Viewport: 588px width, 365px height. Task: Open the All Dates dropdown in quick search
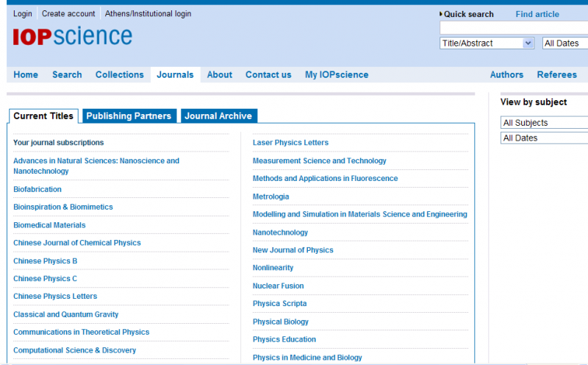tap(564, 43)
